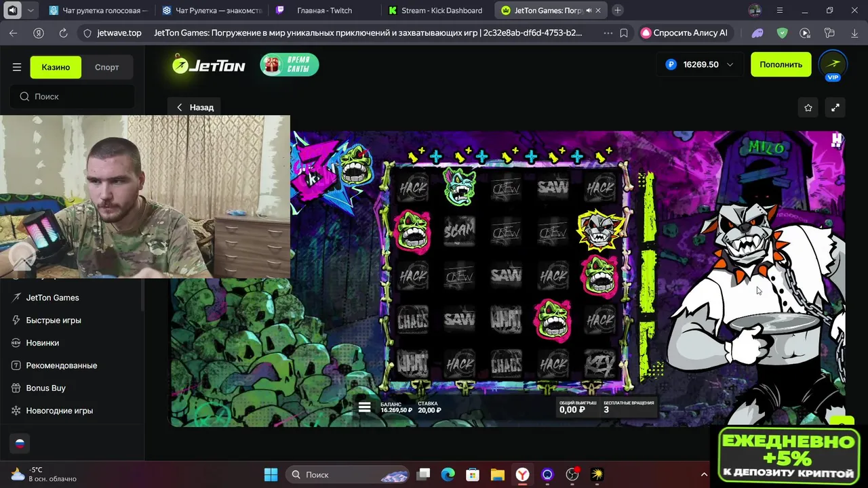Expand the tab list dropdown chevron
Image resolution: width=868 pixels, height=488 pixels.
[32, 10]
